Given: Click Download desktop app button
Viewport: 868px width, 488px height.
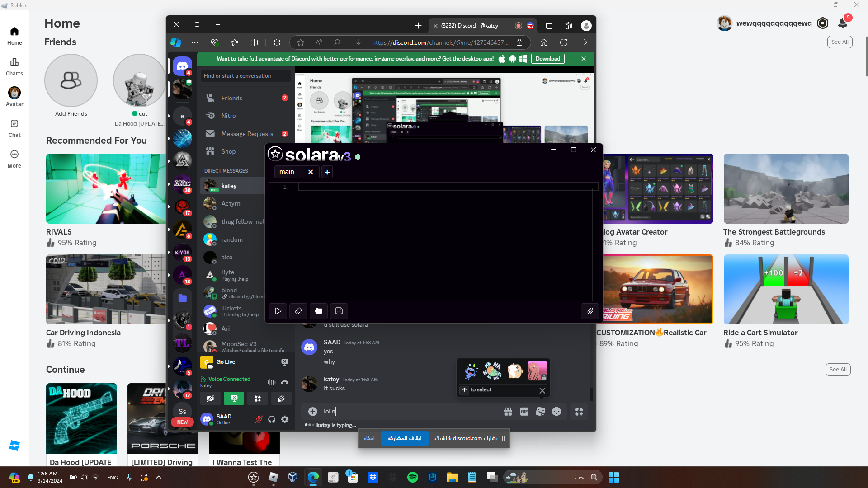Looking at the screenshot, I should pos(548,59).
